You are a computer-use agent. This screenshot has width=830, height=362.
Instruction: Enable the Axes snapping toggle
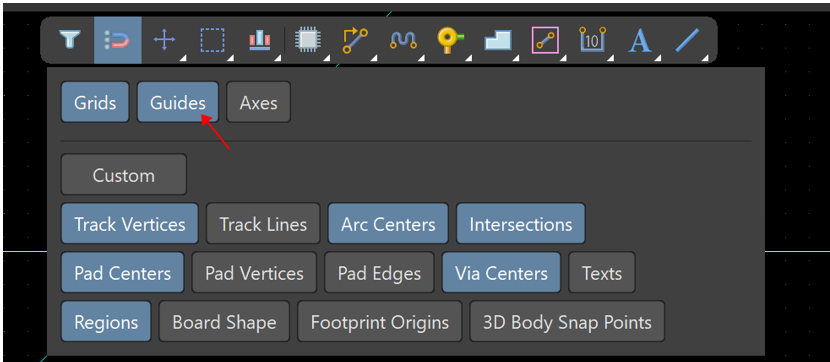(259, 102)
